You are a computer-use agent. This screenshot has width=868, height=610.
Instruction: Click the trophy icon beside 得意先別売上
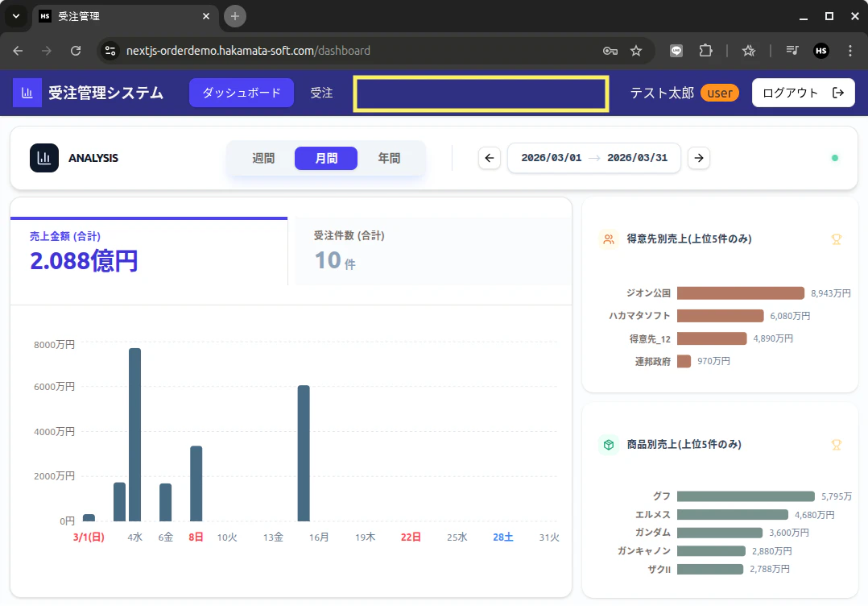pyautogui.click(x=836, y=239)
